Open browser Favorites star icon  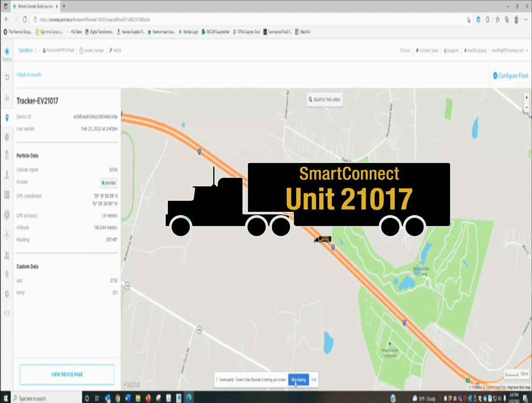coord(498,20)
